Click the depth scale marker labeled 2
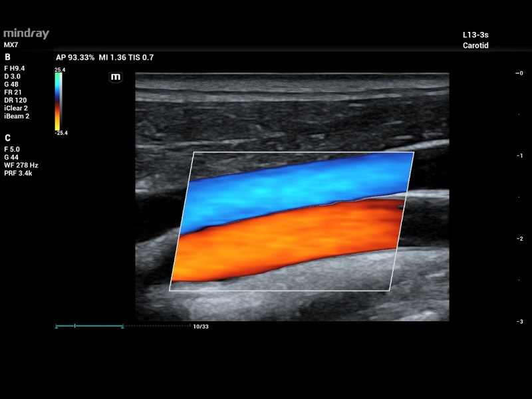The width and height of the screenshot is (532, 399). click(519, 239)
